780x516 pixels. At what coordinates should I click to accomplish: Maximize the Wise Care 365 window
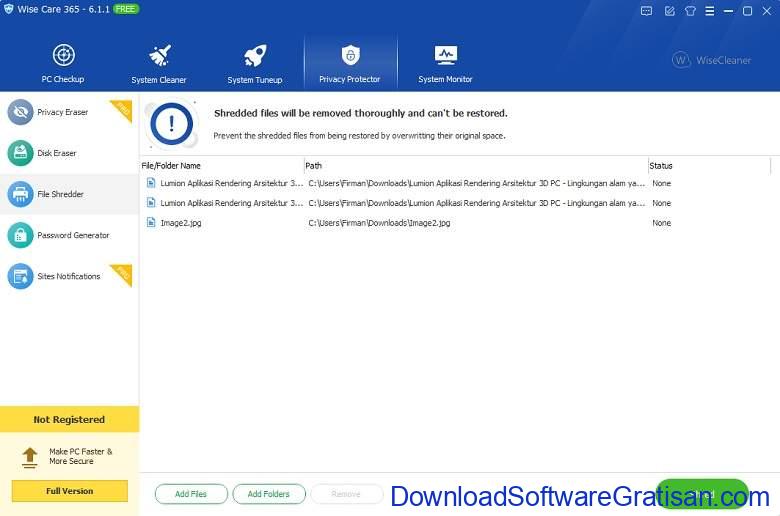point(747,11)
